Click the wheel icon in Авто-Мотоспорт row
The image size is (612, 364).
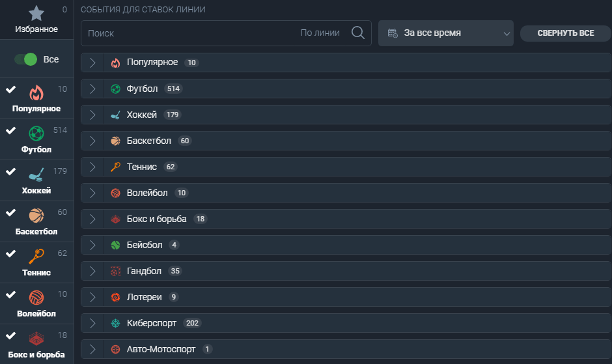pyautogui.click(x=115, y=349)
